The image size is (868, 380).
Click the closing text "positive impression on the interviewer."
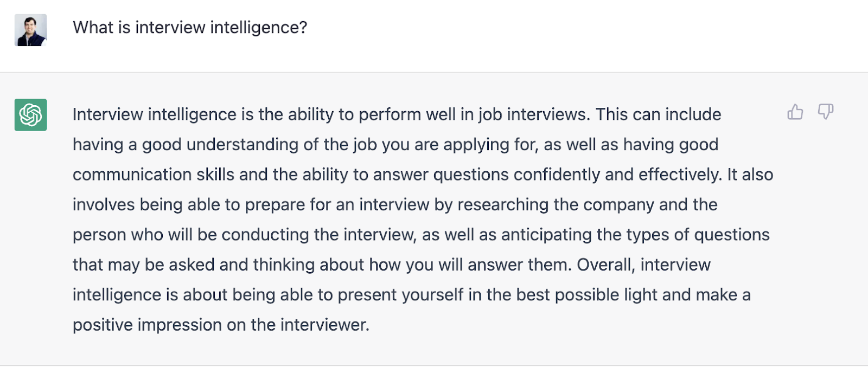pyautogui.click(x=221, y=325)
